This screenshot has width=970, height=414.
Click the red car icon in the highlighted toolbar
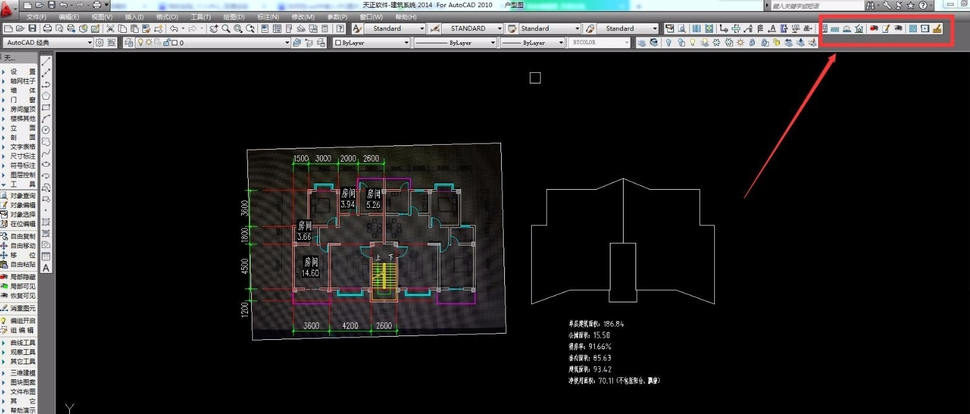coord(873,29)
